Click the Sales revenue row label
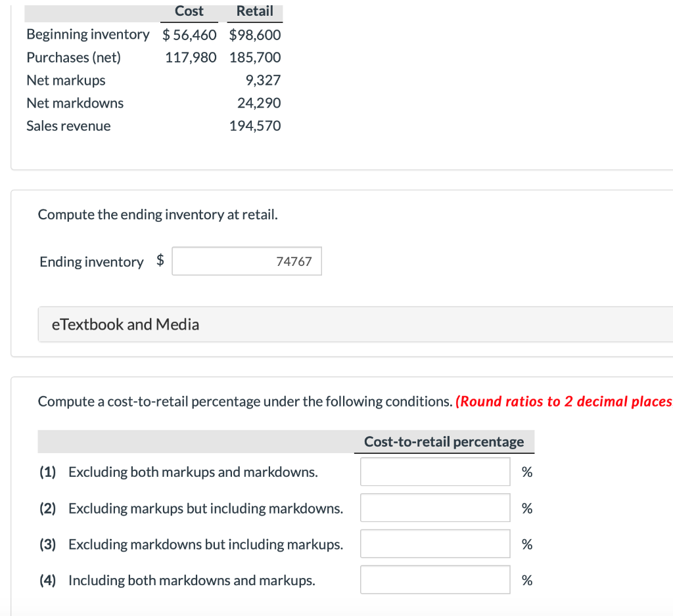This screenshot has width=673, height=616. click(68, 126)
